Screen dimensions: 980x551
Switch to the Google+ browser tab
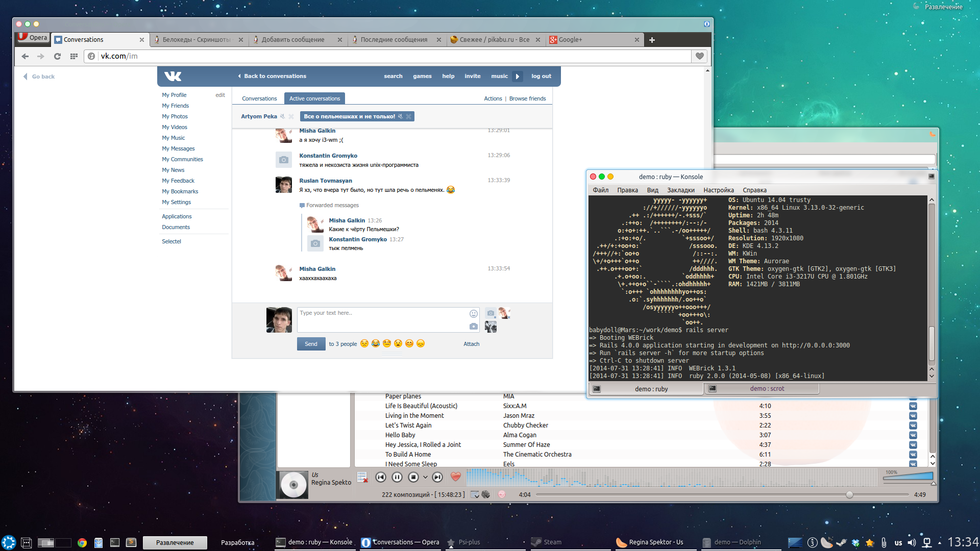[594, 39]
